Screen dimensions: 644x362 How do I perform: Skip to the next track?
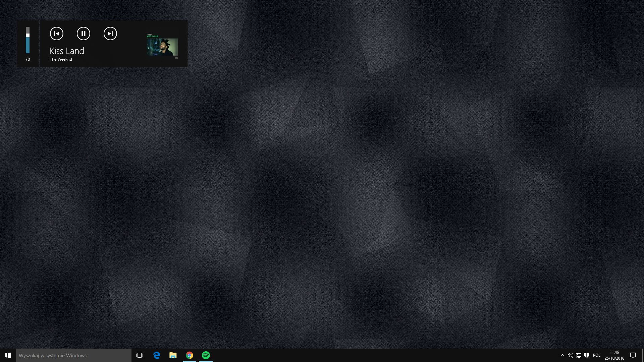point(110,34)
